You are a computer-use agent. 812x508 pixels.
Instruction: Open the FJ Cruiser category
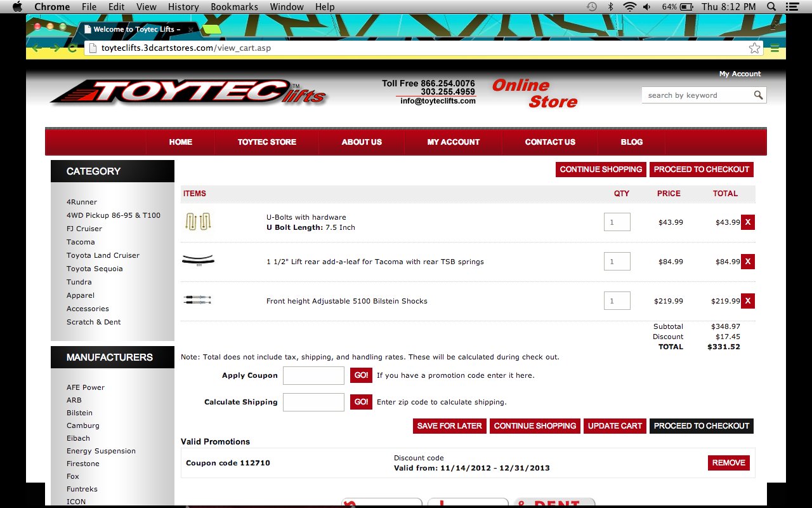click(84, 229)
